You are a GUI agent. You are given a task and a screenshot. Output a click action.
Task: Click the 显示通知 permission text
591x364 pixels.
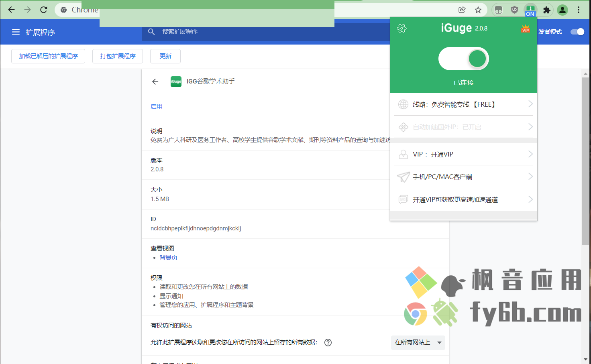(x=171, y=296)
